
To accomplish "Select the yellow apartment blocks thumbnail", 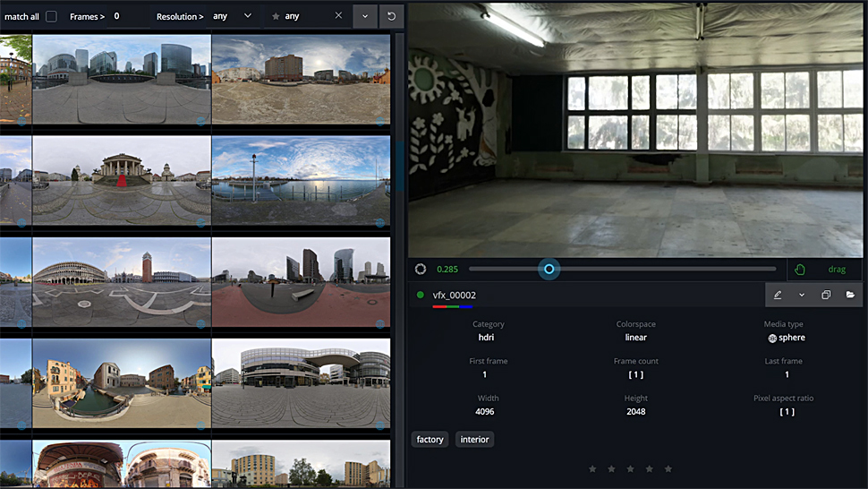I will click(302, 464).
